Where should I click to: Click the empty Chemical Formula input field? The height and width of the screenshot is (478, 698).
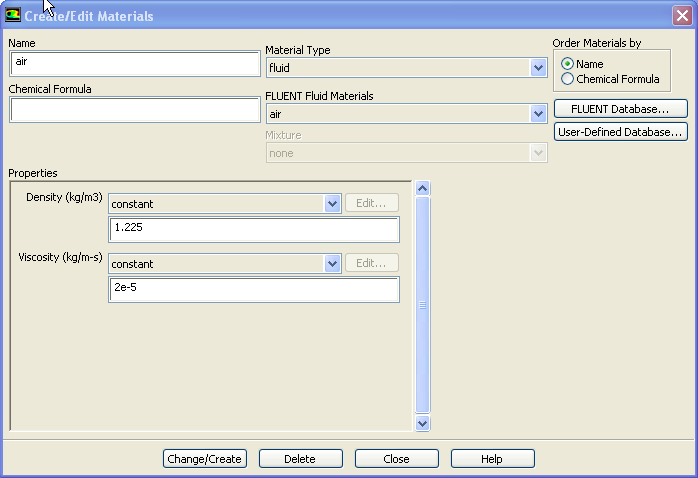click(134, 109)
